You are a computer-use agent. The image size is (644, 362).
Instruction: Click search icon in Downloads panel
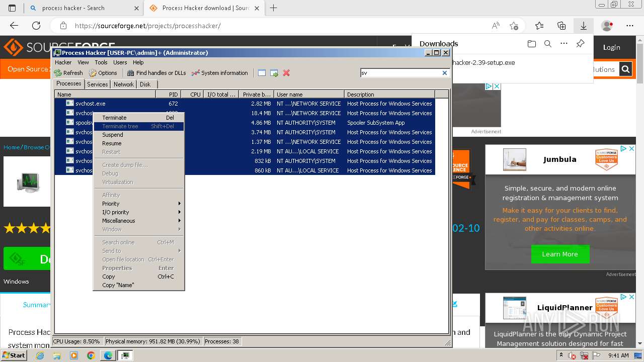tap(548, 44)
